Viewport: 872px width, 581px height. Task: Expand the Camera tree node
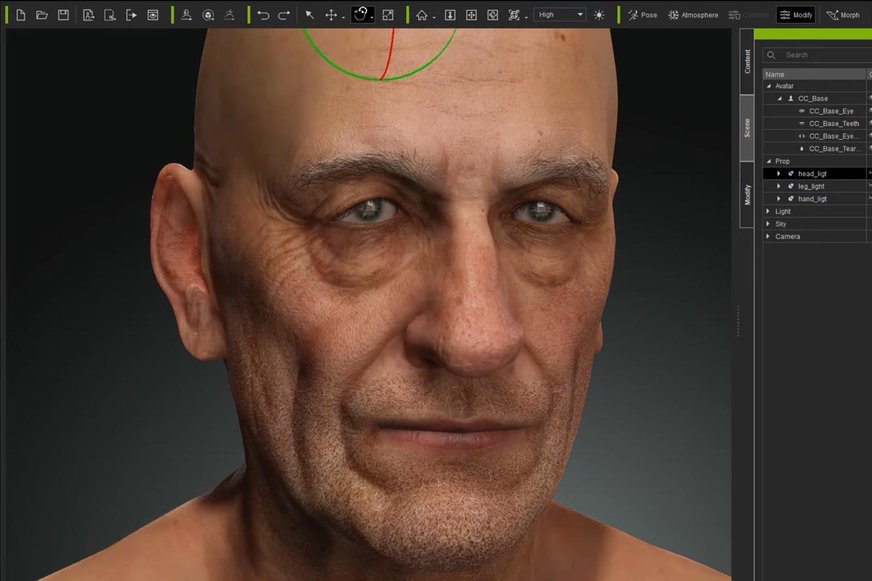pyautogui.click(x=768, y=236)
